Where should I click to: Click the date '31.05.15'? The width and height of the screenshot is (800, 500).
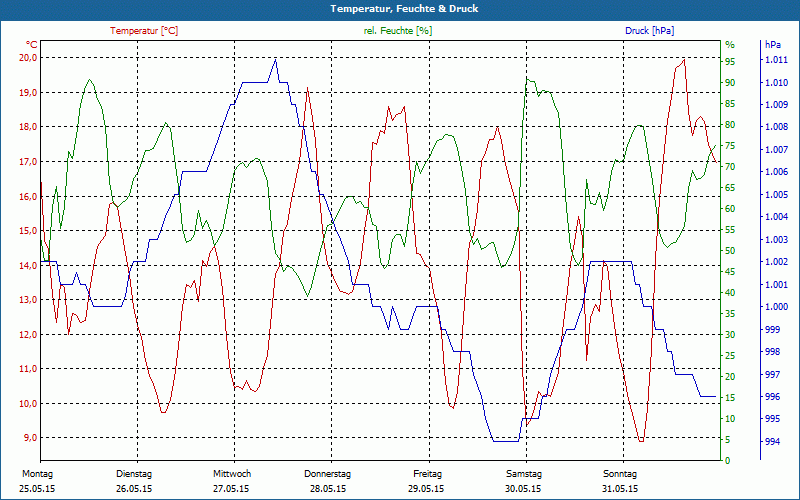[620, 489]
